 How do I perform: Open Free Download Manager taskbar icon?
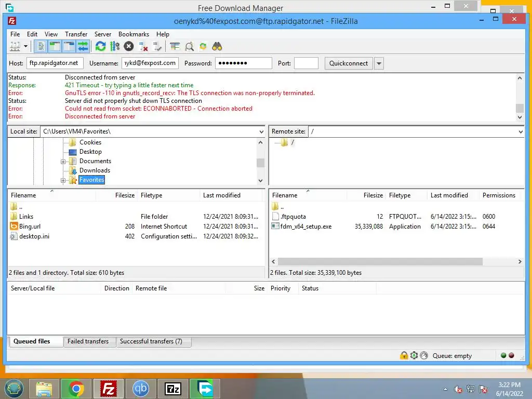[205, 389]
